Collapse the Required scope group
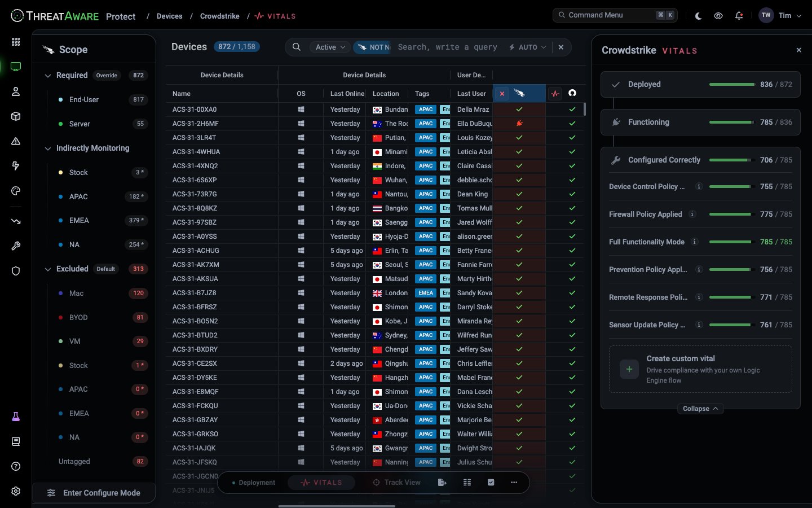Image resolution: width=812 pixels, height=508 pixels. 48,76
